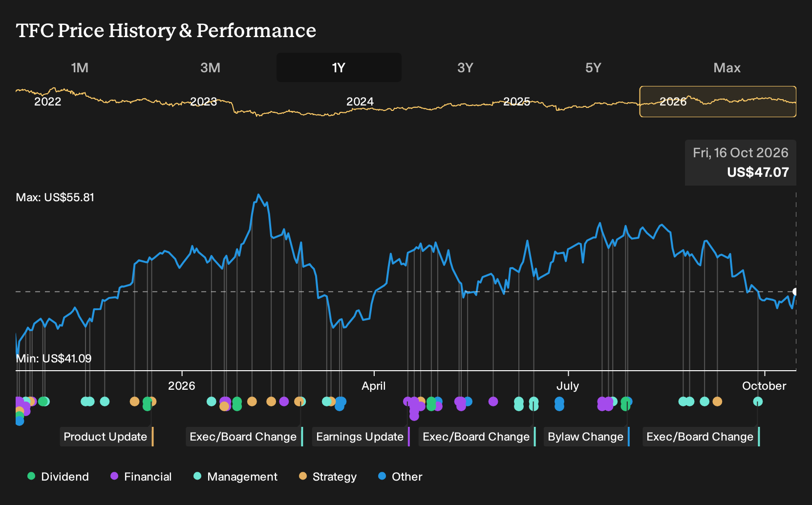This screenshot has height=505, width=812.
Task: Toggle the Other legend filter
Action: (x=400, y=477)
